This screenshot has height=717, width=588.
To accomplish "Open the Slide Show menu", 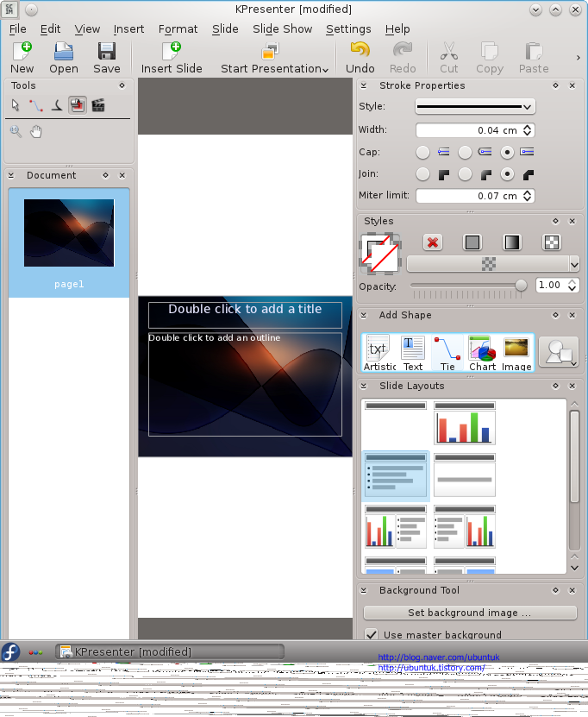I will [x=282, y=28].
